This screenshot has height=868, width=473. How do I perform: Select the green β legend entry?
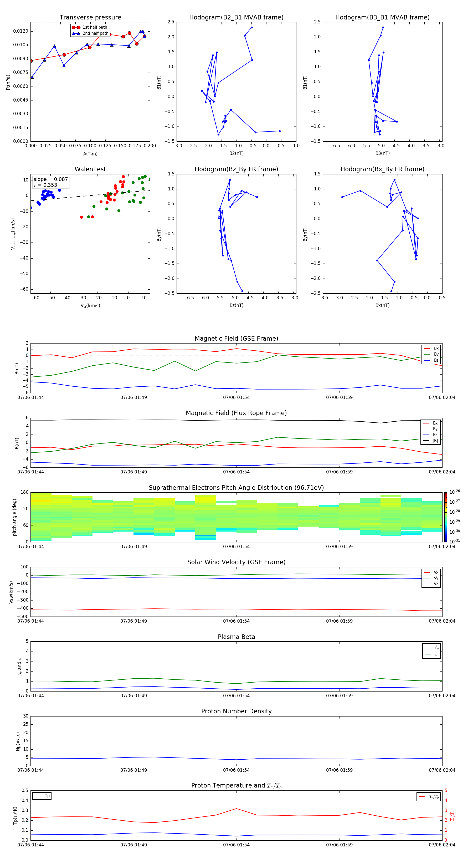coord(431,654)
